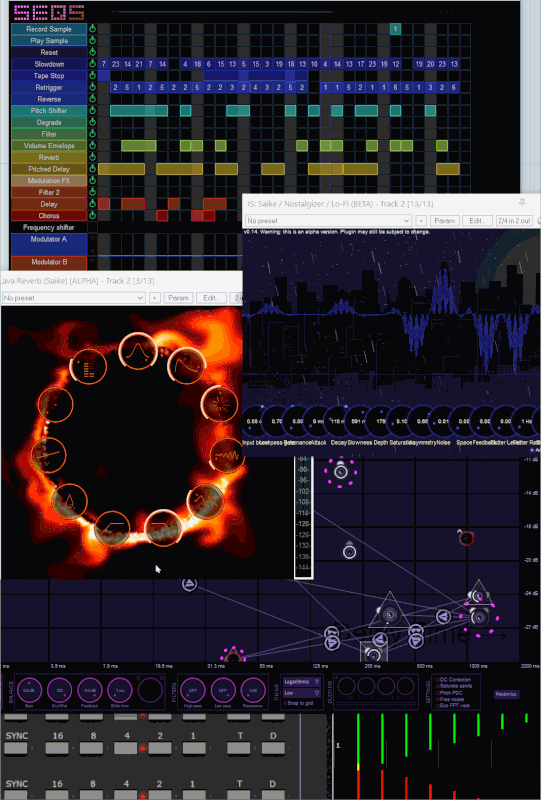Toggle the Volume Envelope row power icon

click(92, 145)
